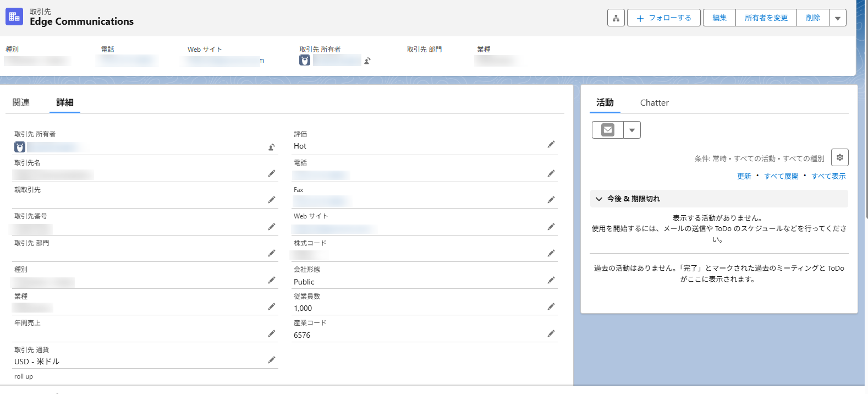Edit the 親取引先 field pencil icon
Image resolution: width=868 pixels, height=394 pixels.
point(272,200)
